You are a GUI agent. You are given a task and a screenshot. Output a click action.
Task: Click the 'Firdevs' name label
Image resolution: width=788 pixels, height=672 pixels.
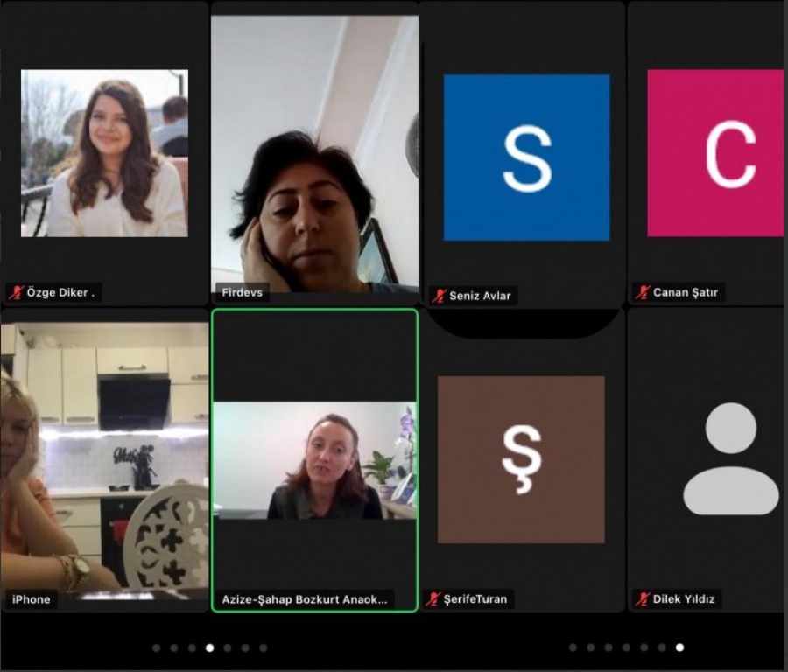(x=242, y=292)
